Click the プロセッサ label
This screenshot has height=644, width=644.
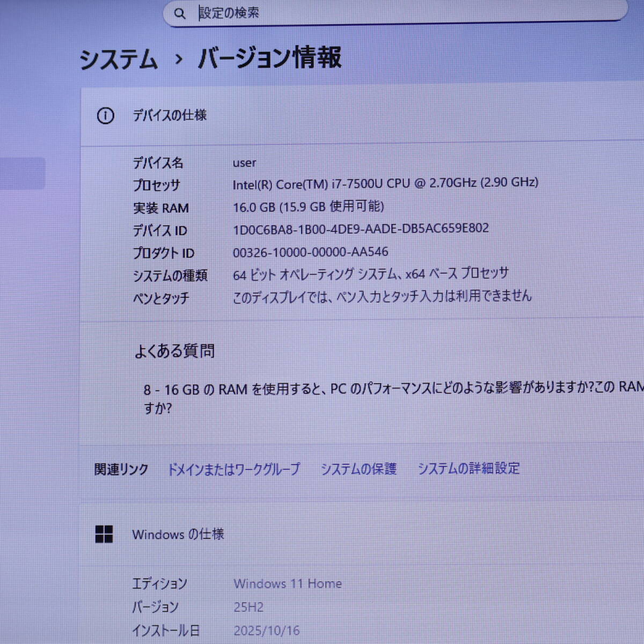click(x=156, y=186)
